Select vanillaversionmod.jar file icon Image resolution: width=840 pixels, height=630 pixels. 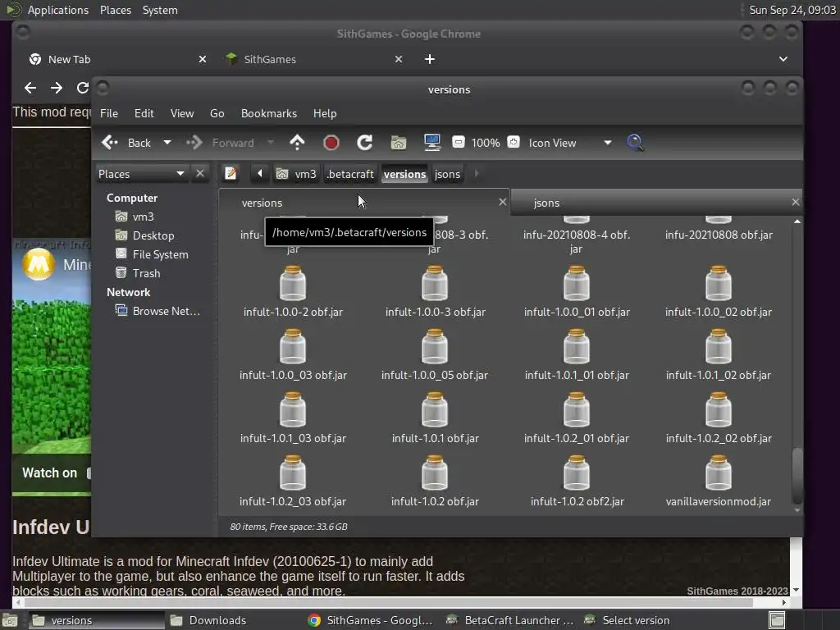(x=719, y=473)
